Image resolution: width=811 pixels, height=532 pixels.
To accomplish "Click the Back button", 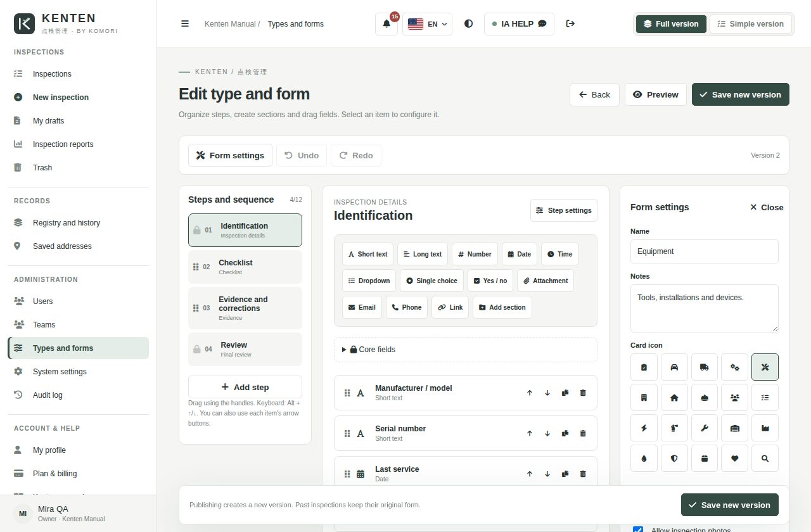I will [x=594, y=94].
